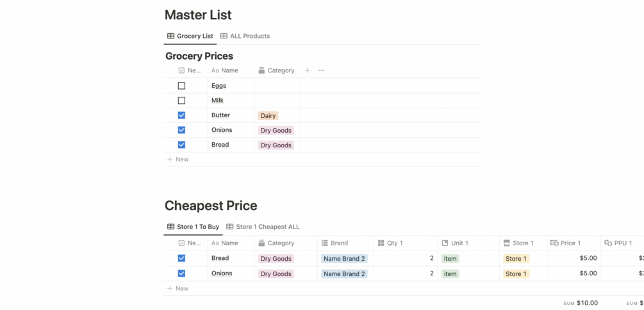Click the Brand column header icon
Viewport: 644px width, 310px height.
tap(325, 243)
